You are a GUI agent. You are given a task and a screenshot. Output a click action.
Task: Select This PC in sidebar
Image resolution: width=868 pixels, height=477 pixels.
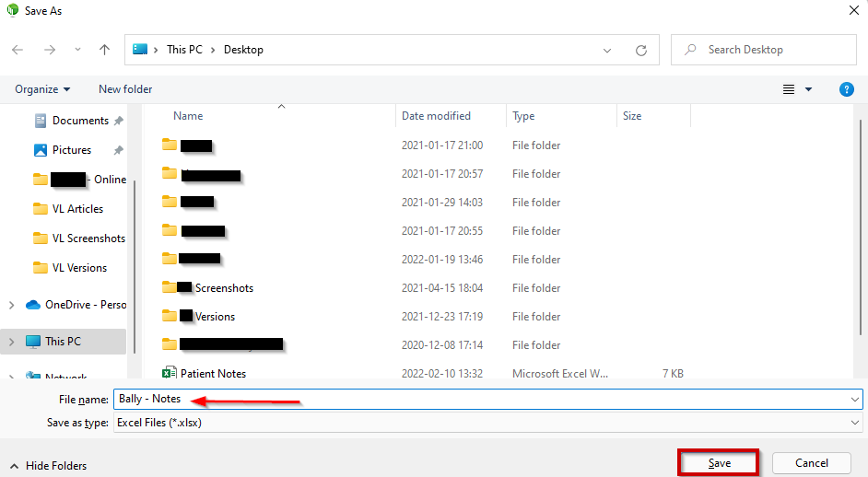point(63,342)
